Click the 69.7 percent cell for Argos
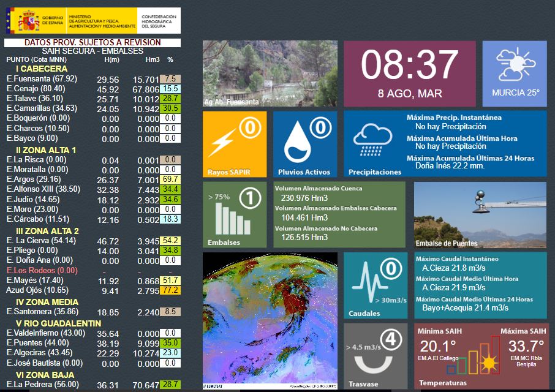Image resolution: width=555 pixels, height=392 pixels. [170, 179]
